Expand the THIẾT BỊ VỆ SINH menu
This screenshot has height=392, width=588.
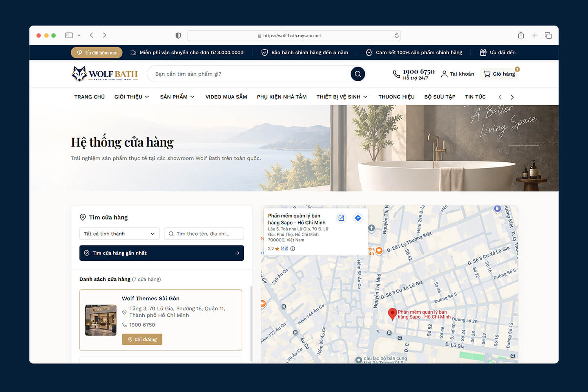coord(342,97)
